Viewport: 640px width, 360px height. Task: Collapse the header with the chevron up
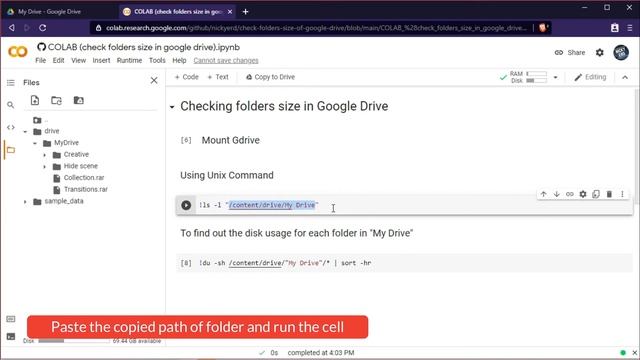[x=625, y=77]
